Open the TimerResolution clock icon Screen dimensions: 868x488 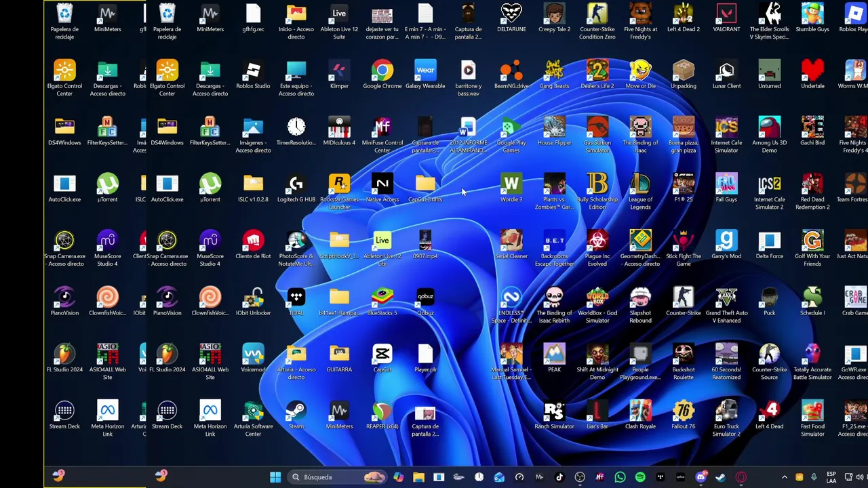(x=296, y=132)
